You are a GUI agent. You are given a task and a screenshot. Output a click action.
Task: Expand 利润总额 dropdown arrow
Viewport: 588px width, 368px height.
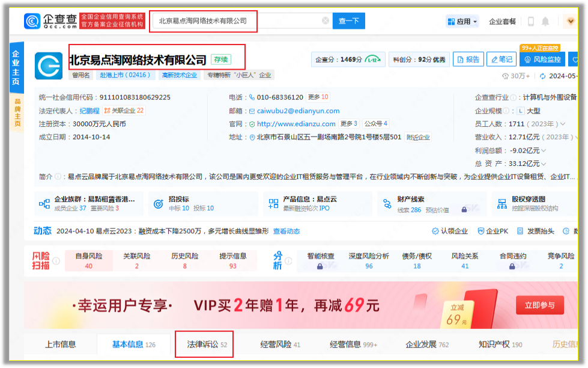click(x=544, y=150)
